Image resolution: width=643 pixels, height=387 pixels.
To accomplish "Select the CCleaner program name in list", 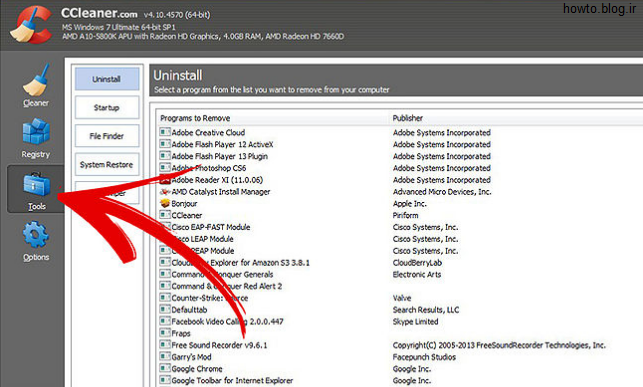I will pos(187,215).
